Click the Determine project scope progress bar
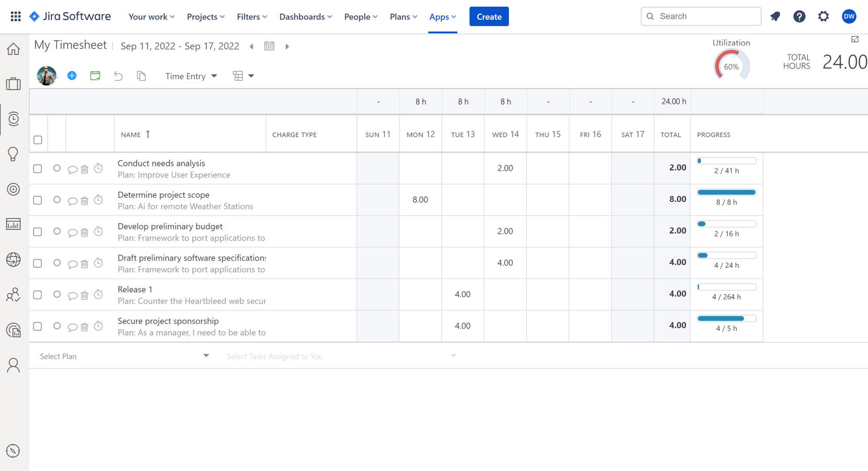 (726, 193)
